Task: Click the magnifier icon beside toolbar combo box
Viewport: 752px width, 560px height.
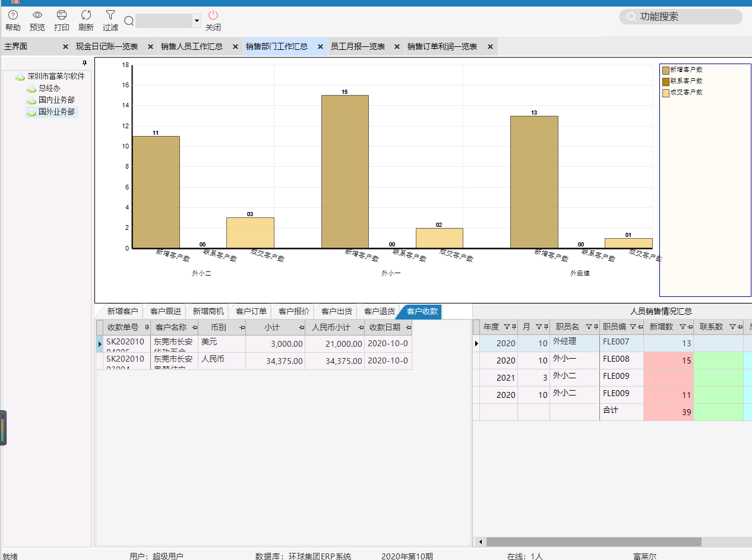Action: coord(128,21)
